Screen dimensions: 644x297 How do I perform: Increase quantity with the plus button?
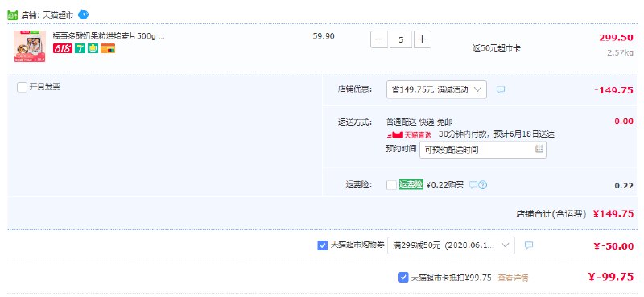[422, 40]
